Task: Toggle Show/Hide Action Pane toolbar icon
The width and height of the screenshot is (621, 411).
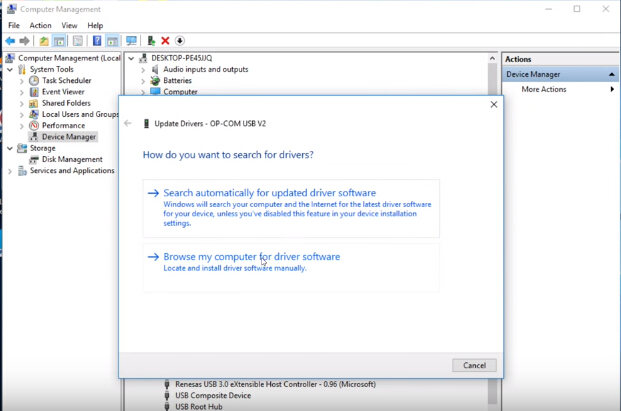Action: pyautogui.click(x=112, y=41)
